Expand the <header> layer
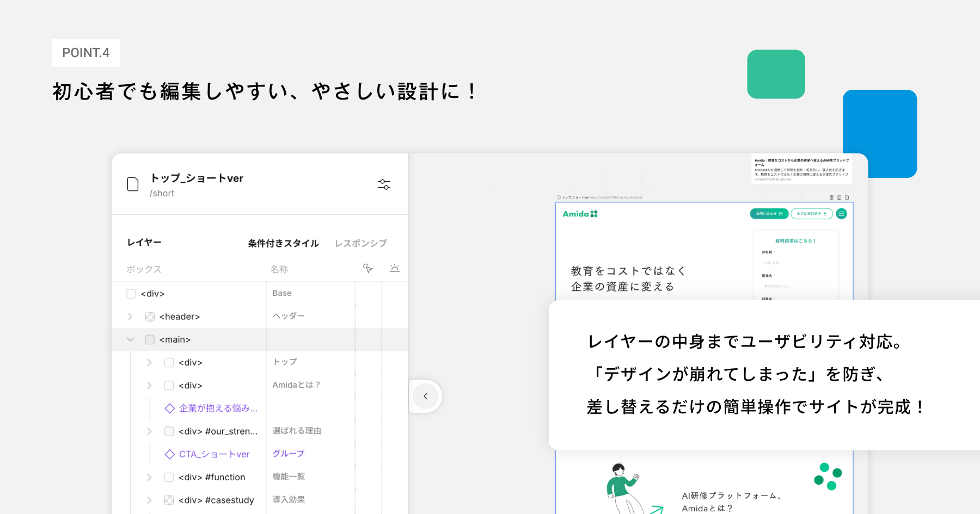Image resolution: width=980 pixels, height=514 pixels. (x=130, y=317)
